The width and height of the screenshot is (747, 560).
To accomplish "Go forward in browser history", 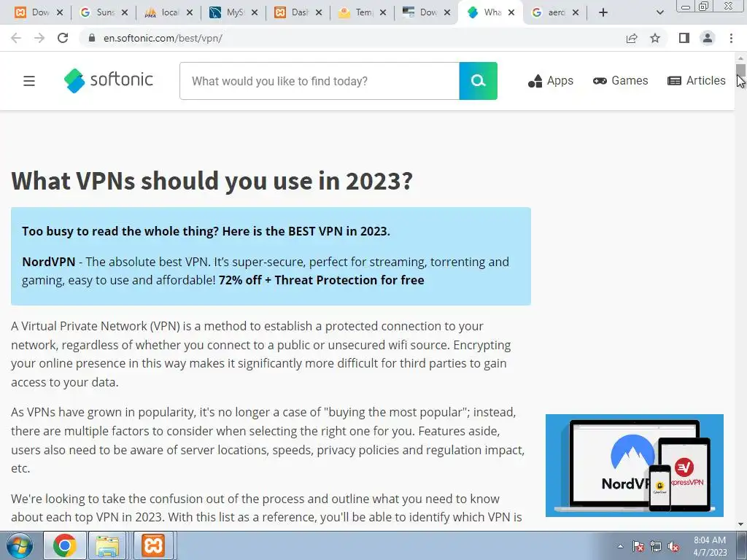I will 39,38.
